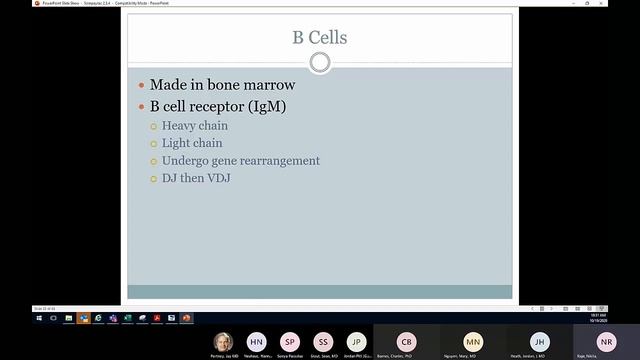The width and height of the screenshot is (640, 360).
Task: Click 'B cell receptor (IgM)' bullet
Action: [x=218, y=107]
